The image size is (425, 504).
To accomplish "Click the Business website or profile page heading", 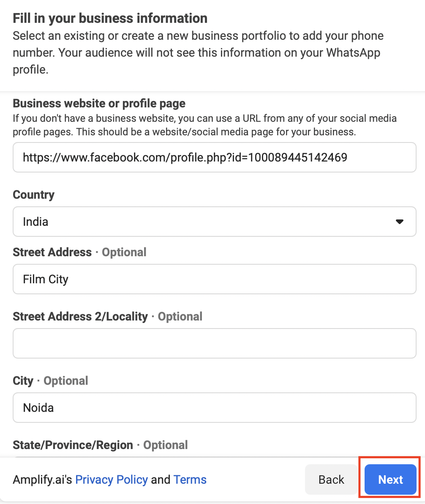I will click(x=99, y=104).
